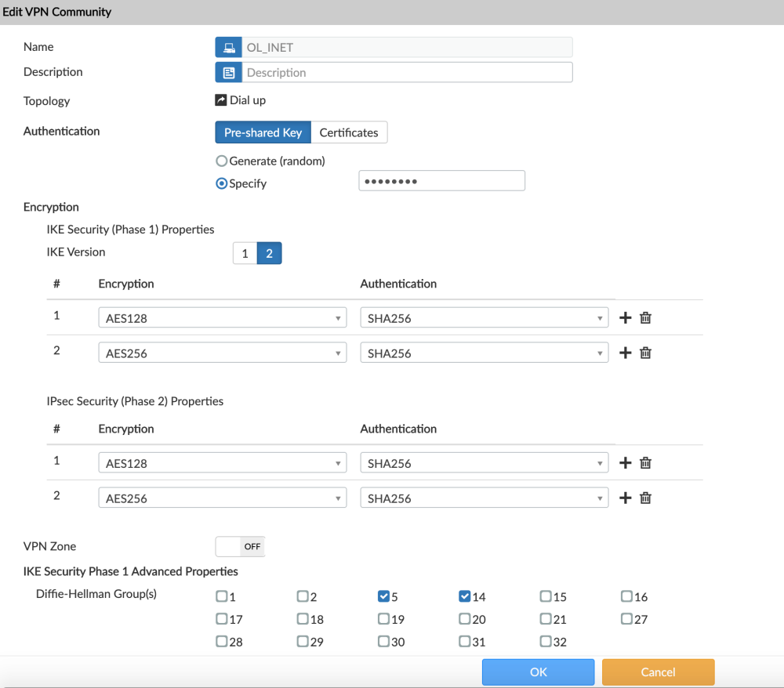Click the computer icon beside the Name field

coord(228,47)
